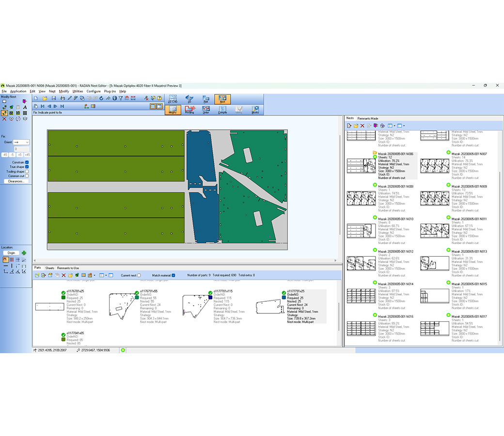
Task: Open the Parts view options dropdown arrow
Action: [x=106, y=275]
